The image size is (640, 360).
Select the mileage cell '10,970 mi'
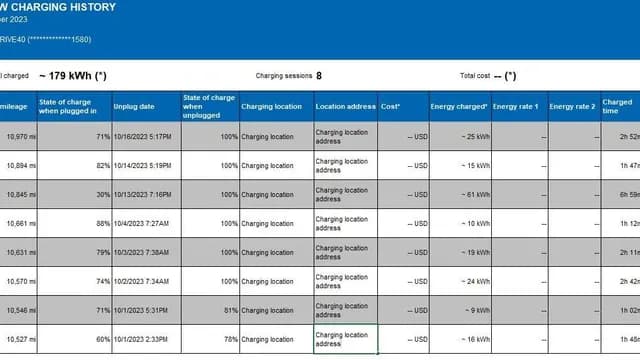[x=18, y=136]
